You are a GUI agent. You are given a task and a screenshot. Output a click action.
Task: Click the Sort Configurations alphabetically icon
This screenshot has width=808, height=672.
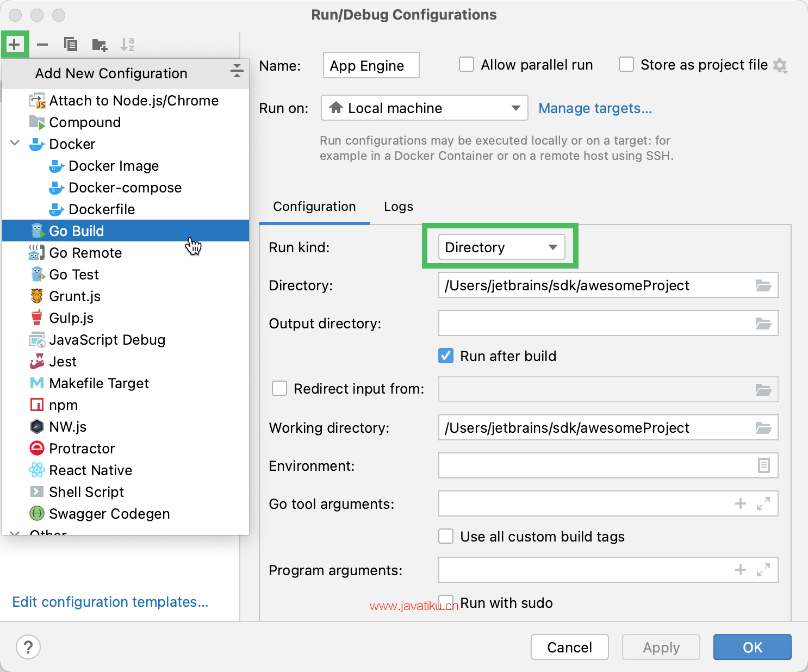click(x=127, y=45)
